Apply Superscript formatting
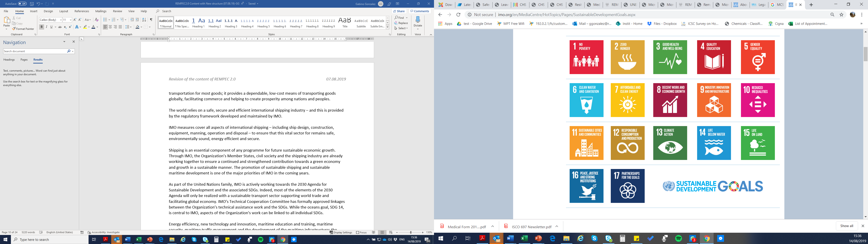This screenshot has width=868, height=244. [70, 27]
